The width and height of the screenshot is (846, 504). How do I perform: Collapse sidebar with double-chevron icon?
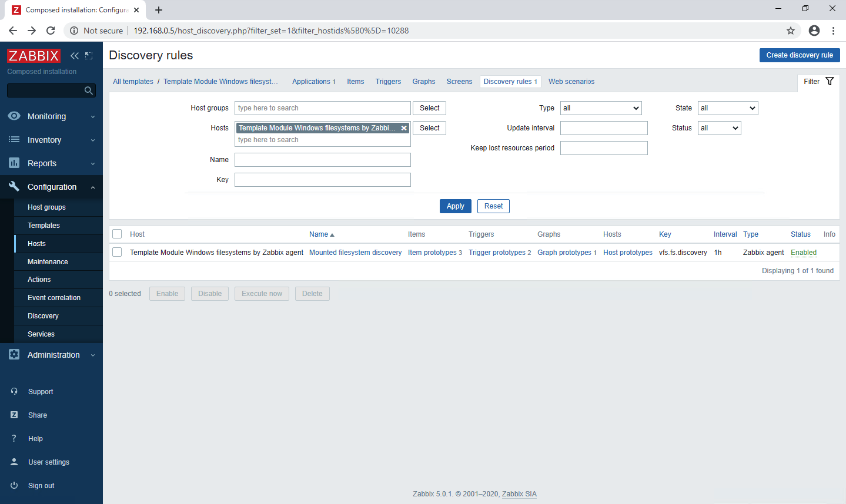point(75,56)
